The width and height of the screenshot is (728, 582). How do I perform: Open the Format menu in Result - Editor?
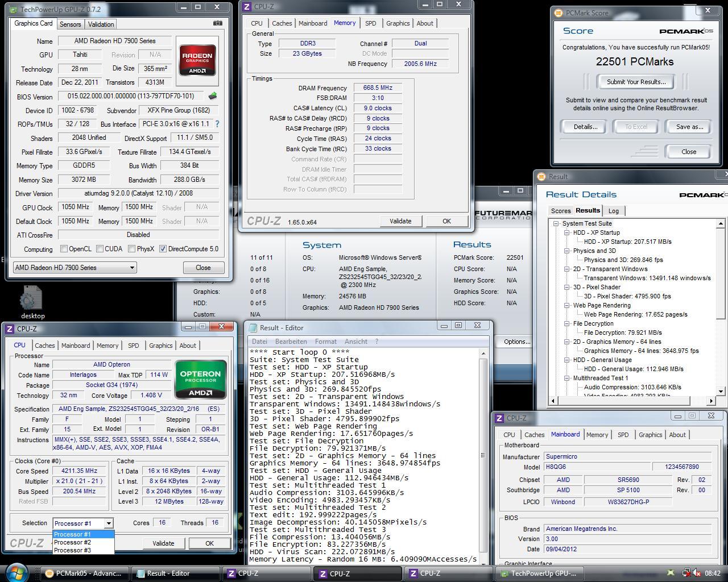coord(325,342)
